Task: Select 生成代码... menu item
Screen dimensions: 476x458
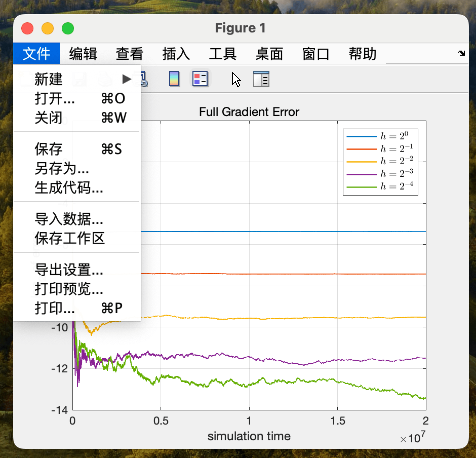Action: pyautogui.click(x=69, y=188)
